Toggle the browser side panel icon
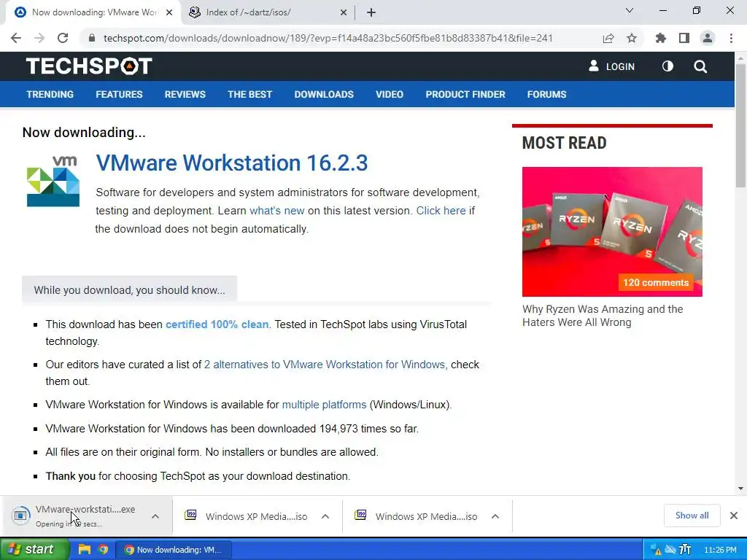The image size is (747, 560). (x=684, y=38)
